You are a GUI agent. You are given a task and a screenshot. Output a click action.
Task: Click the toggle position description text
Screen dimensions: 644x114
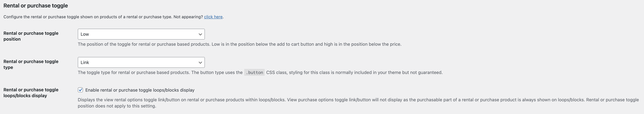239,44
